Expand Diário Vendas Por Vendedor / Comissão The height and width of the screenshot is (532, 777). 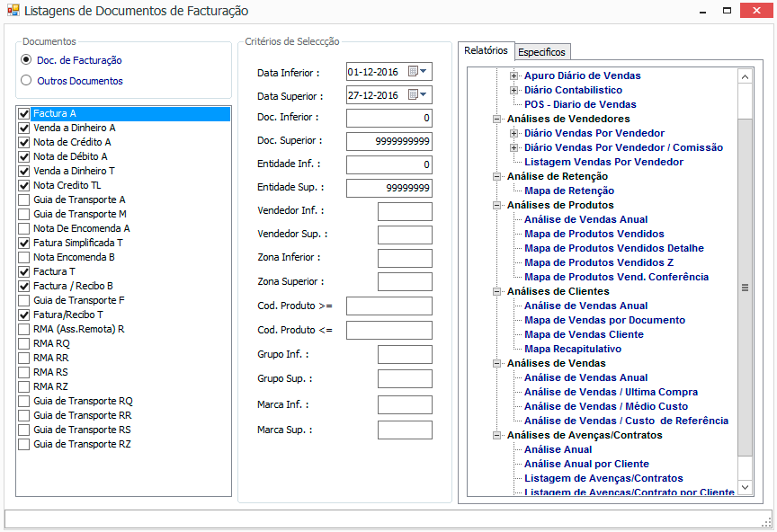pyautogui.click(x=514, y=147)
